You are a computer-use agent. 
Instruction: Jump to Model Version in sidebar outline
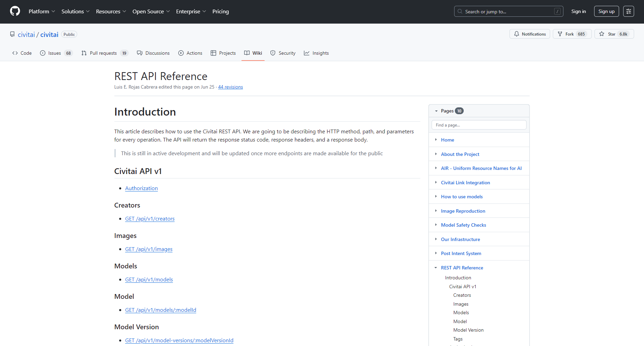tap(468, 330)
